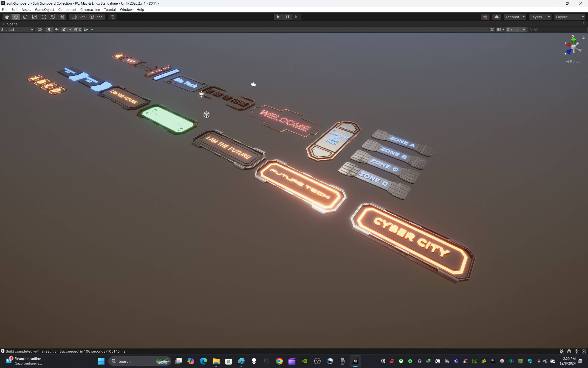Open the Component menu
The height and width of the screenshot is (368, 588).
coord(67,9)
